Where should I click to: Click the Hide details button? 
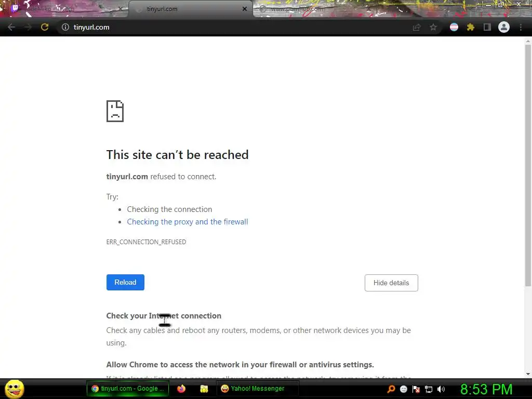(x=391, y=283)
